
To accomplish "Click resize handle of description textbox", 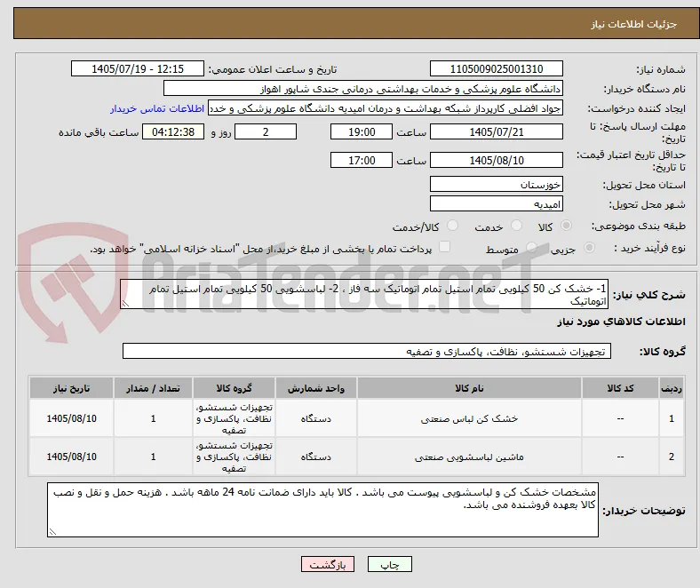I will coord(125,304).
